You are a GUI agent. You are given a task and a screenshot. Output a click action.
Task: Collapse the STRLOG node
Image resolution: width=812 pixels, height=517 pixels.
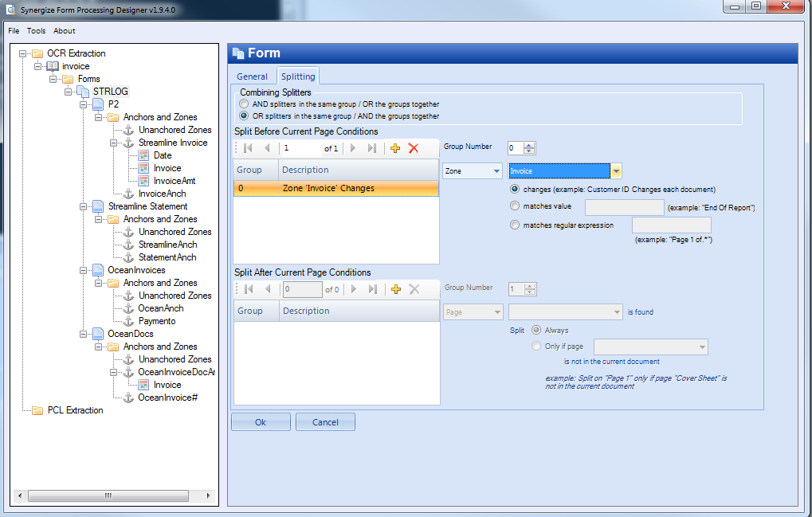(69, 92)
